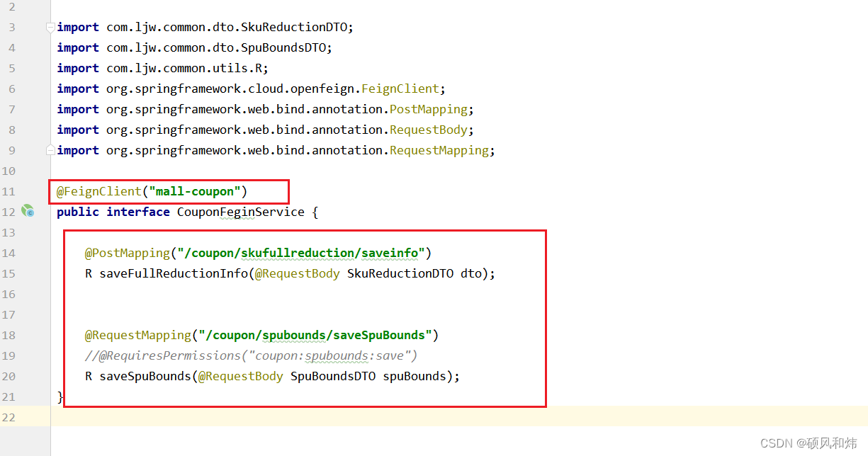
Task: Click the SpuBoundsDTO parameter type in saveSpuBounds
Action: 333,376
